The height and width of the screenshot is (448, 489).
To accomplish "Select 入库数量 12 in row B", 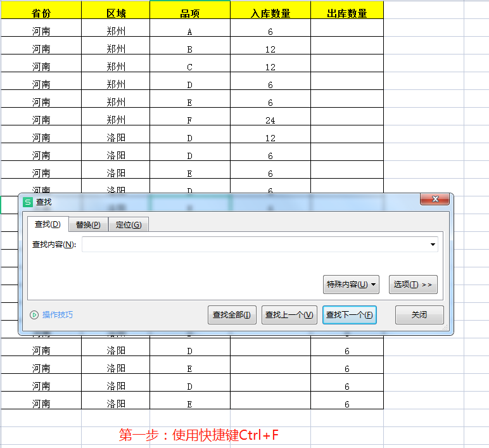I will [270, 46].
